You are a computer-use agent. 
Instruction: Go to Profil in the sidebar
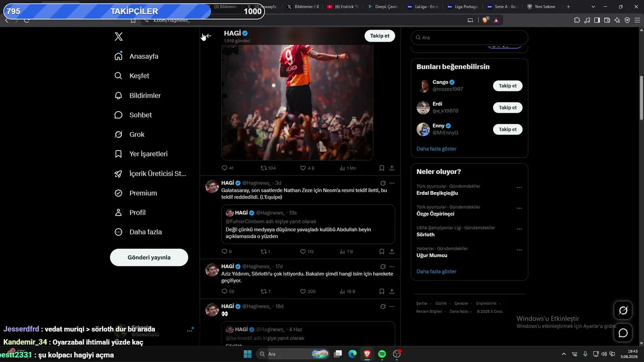click(130, 213)
